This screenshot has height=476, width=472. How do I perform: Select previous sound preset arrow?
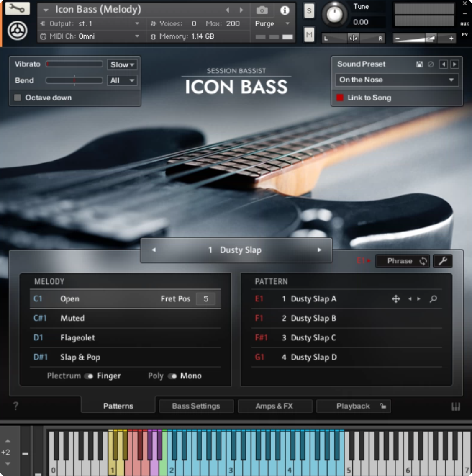[444, 64]
